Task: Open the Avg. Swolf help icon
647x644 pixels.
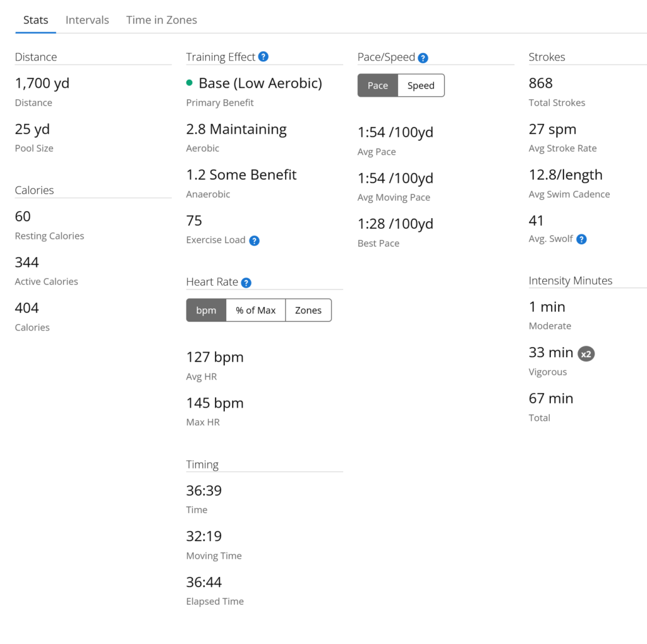Action: (582, 239)
